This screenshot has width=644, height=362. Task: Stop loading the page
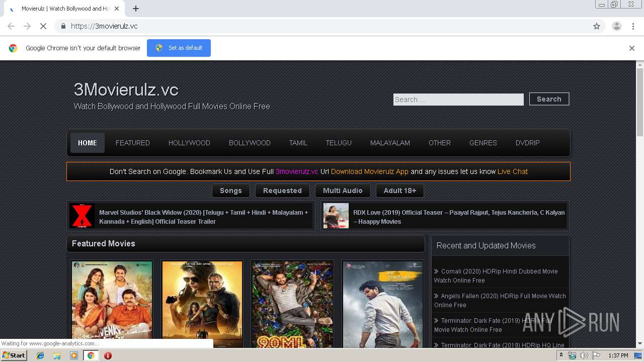pyautogui.click(x=43, y=26)
